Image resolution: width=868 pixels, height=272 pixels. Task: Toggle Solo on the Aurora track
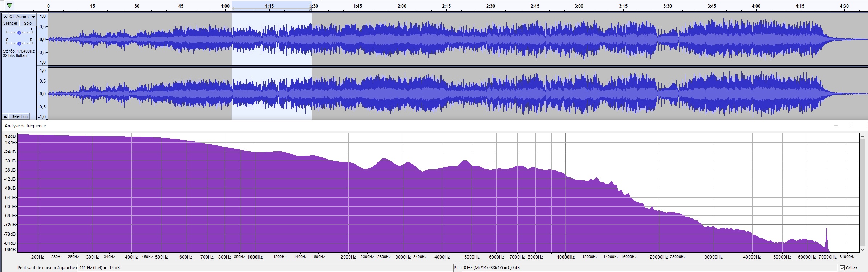pyautogui.click(x=28, y=23)
